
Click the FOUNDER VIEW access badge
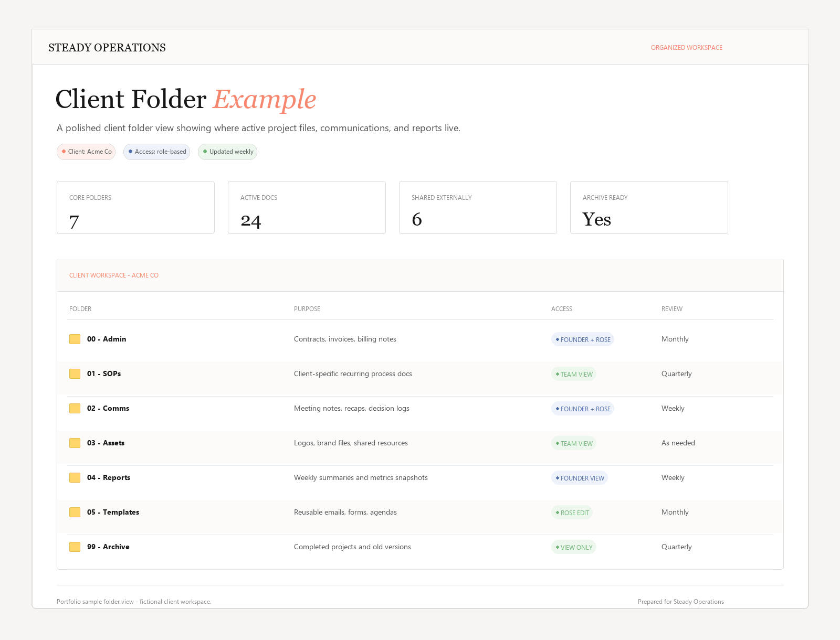(579, 478)
